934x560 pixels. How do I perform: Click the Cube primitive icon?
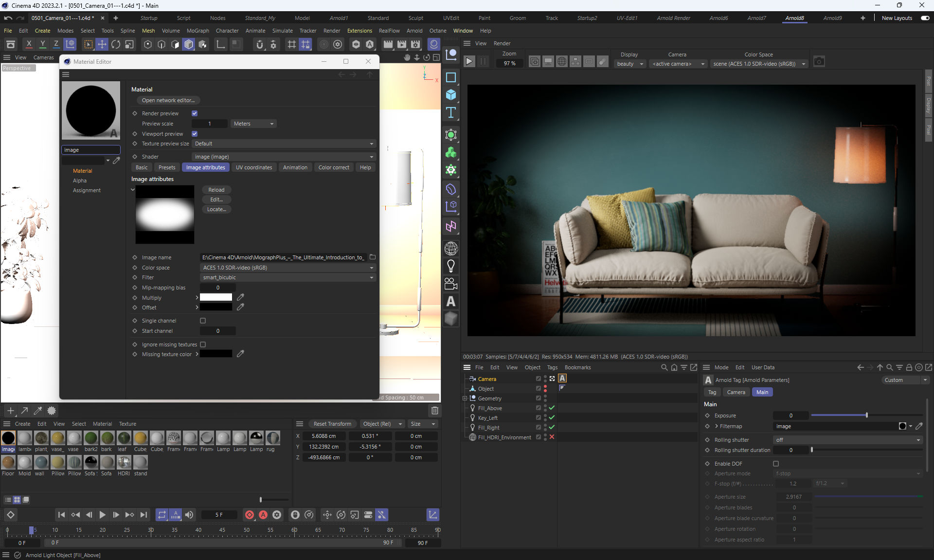tap(451, 95)
